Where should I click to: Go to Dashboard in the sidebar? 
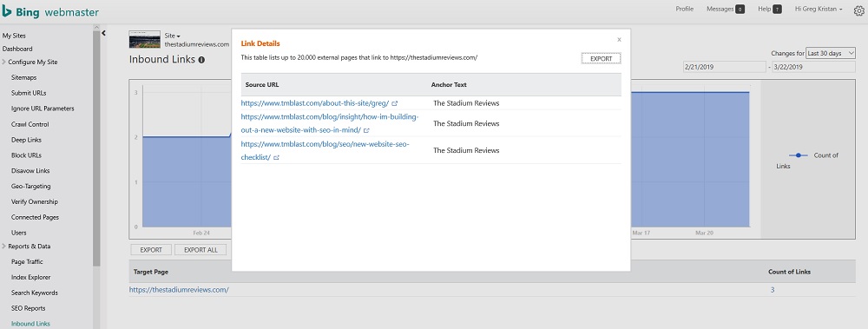pos(17,49)
